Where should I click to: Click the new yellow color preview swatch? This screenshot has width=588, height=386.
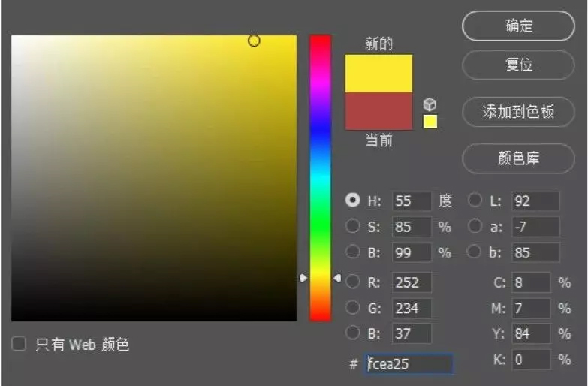[378, 74]
